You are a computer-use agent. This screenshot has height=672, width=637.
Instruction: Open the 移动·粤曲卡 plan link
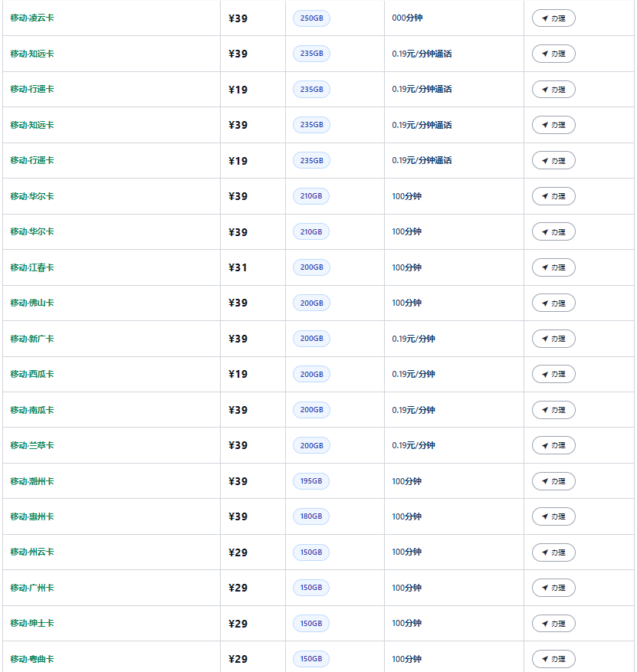click(x=32, y=659)
